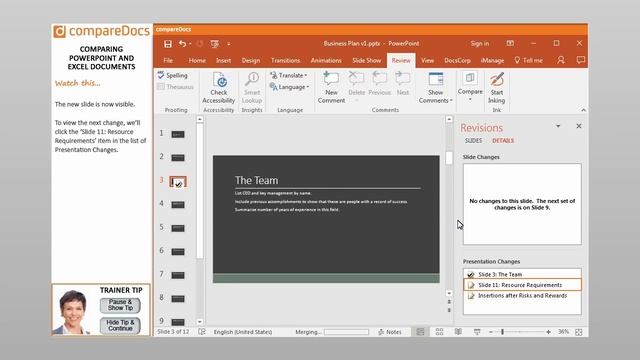Switch to the Slide Show tab

tap(367, 60)
